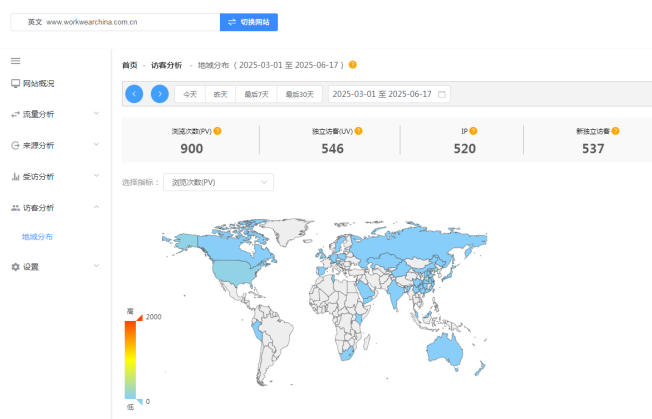Click the IP value 520
The height and width of the screenshot is (419, 652).
pos(464,148)
